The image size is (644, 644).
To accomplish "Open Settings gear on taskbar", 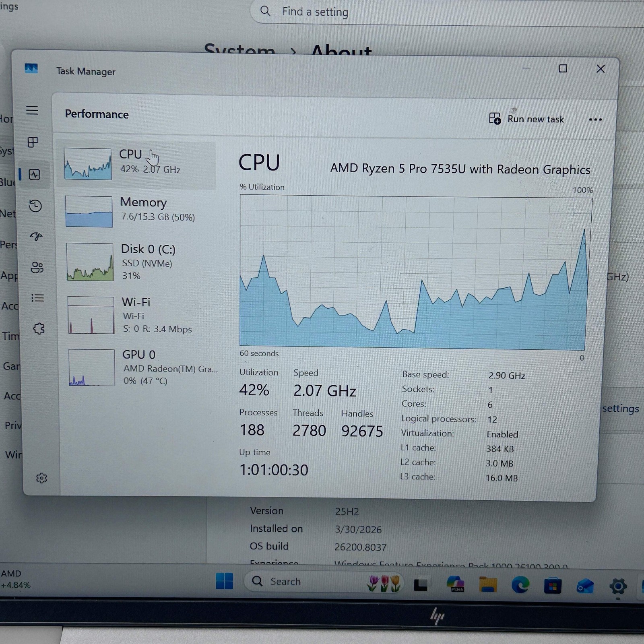I will point(618,586).
